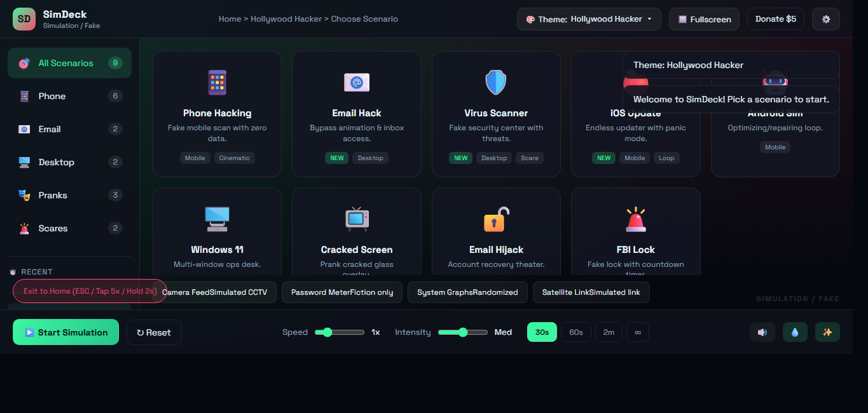868x413 pixels.
Task: Click the Start Simulation button
Action: 65,332
